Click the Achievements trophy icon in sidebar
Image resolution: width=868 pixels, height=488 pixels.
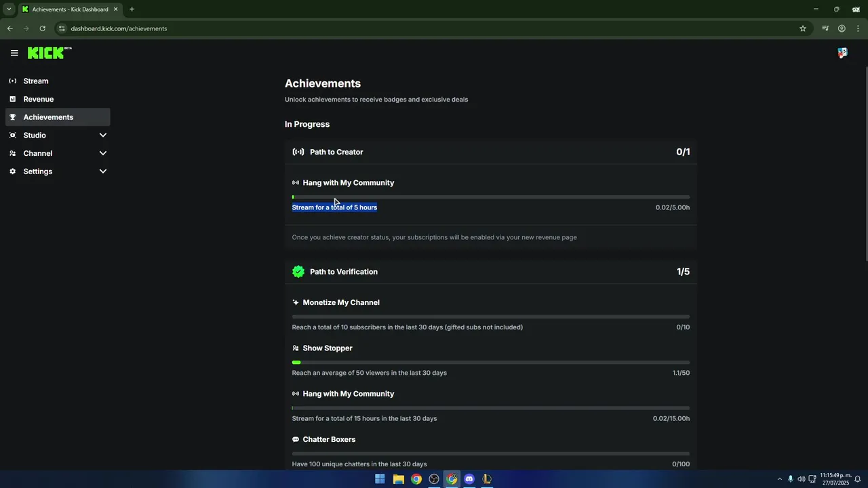click(12, 117)
